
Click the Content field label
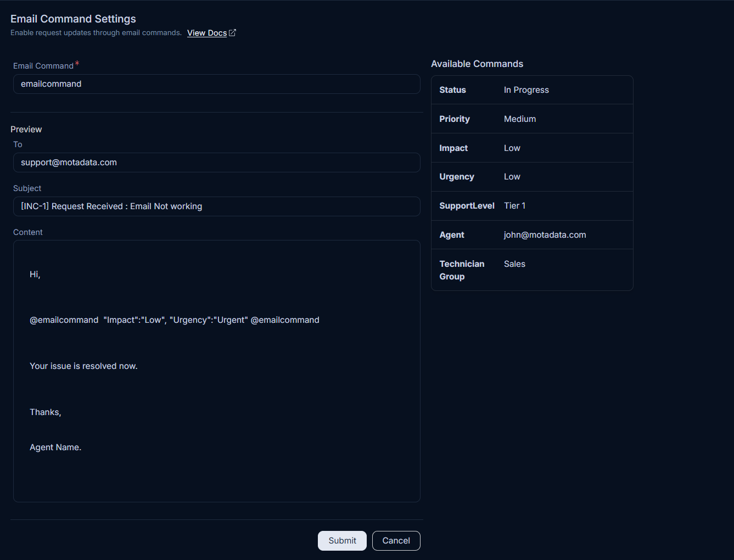coord(28,232)
